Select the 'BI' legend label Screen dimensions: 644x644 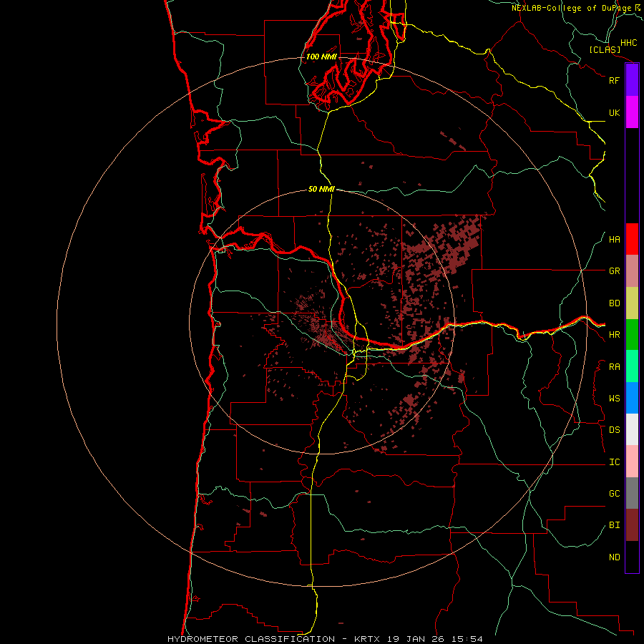tap(614, 525)
